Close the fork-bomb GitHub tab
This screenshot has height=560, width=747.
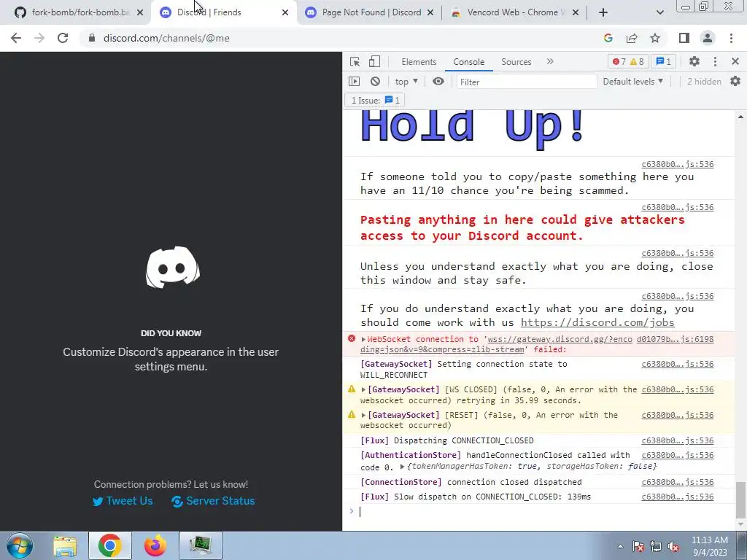click(x=140, y=12)
